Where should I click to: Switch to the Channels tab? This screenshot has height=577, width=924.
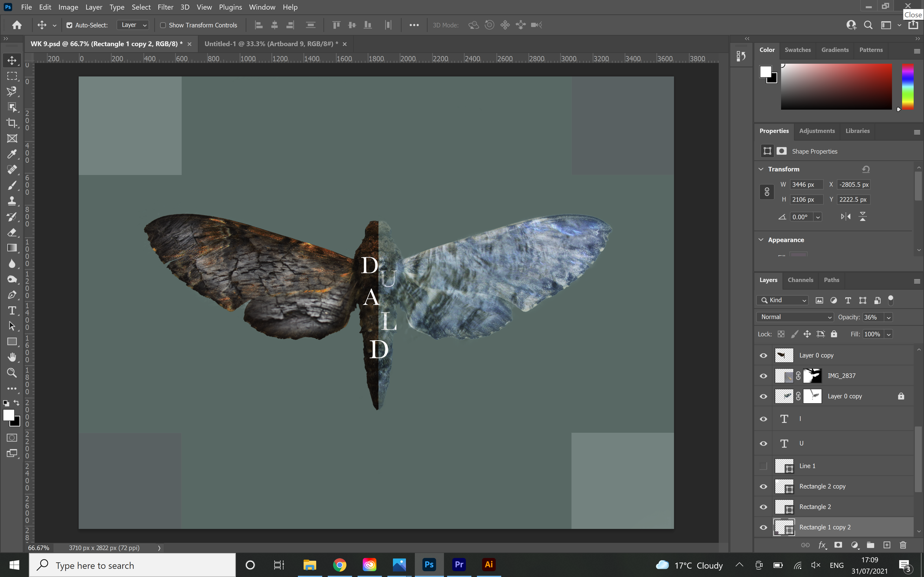tap(800, 280)
